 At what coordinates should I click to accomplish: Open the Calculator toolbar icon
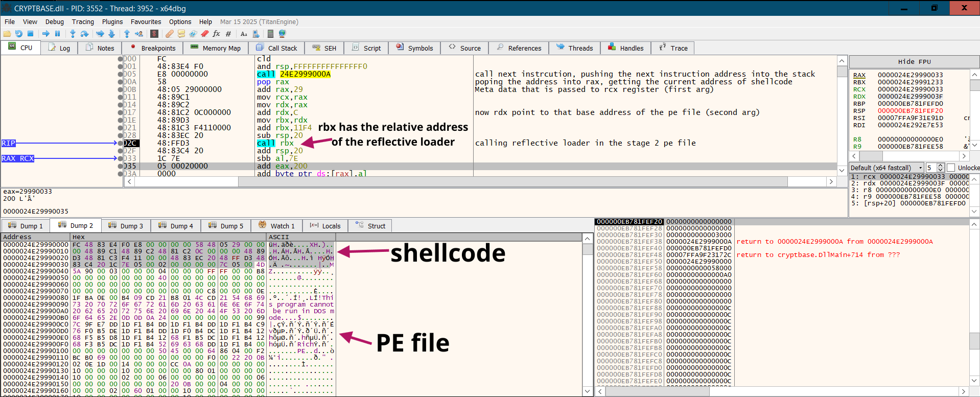click(x=270, y=34)
